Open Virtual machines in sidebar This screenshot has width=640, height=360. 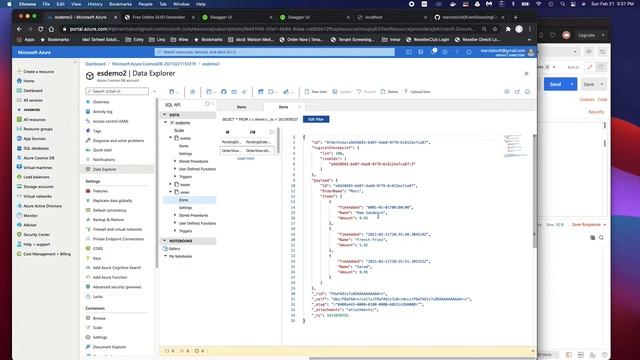(x=34, y=168)
